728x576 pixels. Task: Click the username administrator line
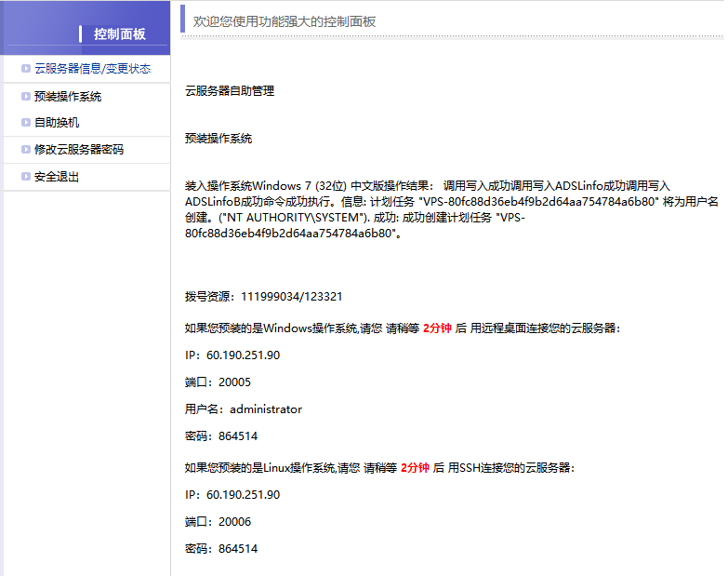[x=244, y=409]
